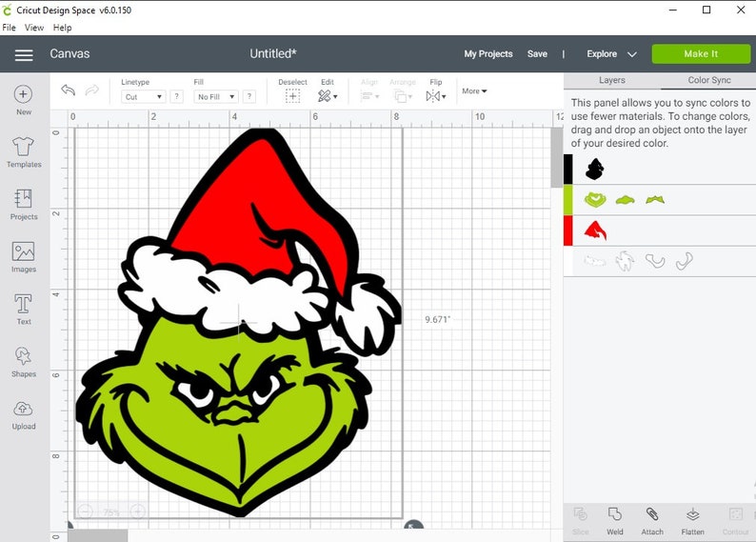Attach the selected layers
This screenshot has width=756, height=542.
point(652,521)
